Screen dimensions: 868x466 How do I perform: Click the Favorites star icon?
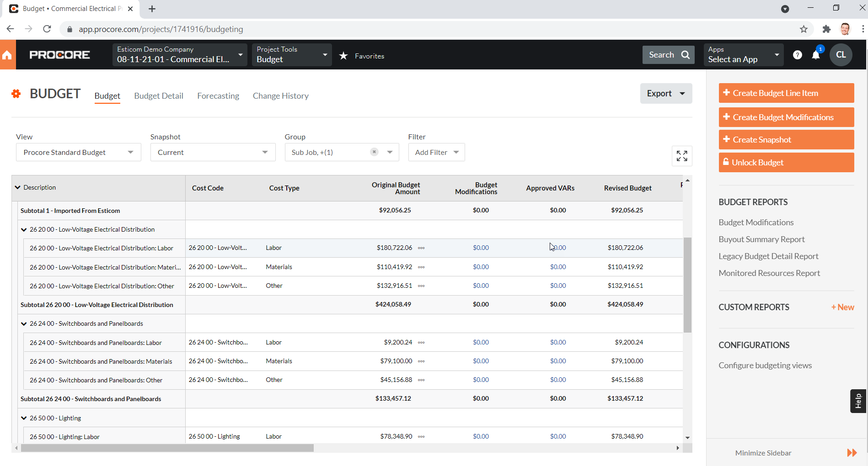[x=343, y=56]
